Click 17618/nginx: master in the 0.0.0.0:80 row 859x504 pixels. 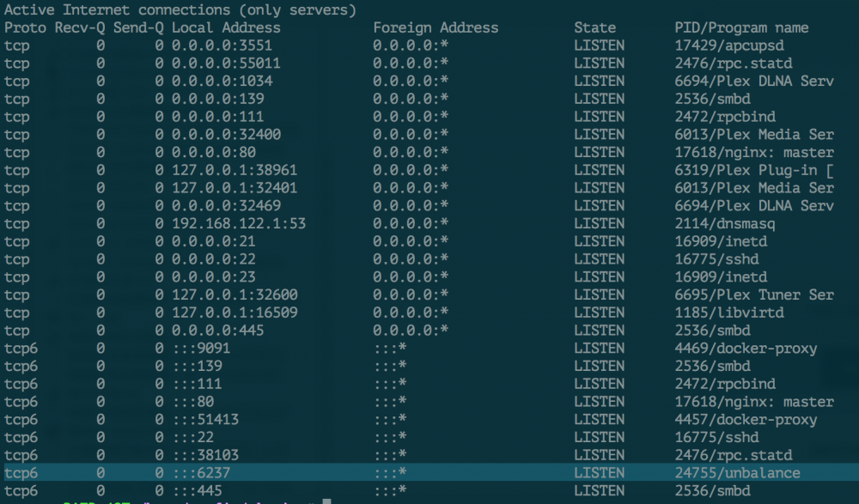click(x=754, y=152)
